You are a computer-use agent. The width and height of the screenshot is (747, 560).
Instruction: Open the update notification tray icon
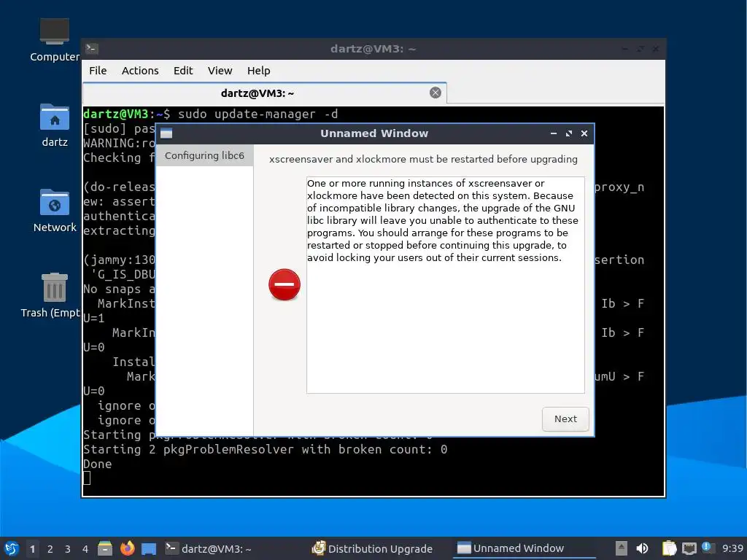point(708,548)
